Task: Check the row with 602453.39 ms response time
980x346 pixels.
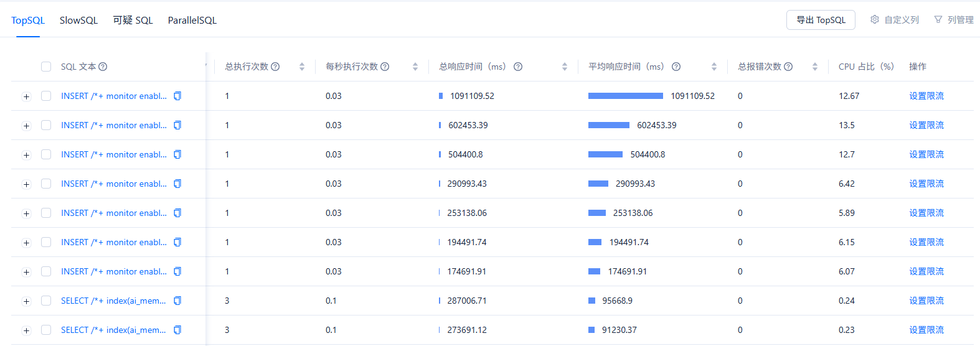Action: 46,125
